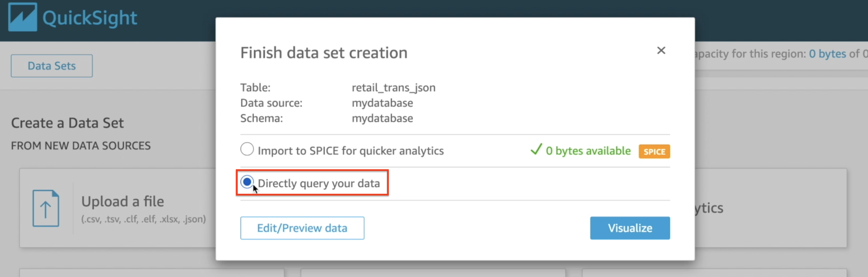Click the orange SPICE badge
Screen dimensions: 868x277
pyautogui.click(x=654, y=151)
